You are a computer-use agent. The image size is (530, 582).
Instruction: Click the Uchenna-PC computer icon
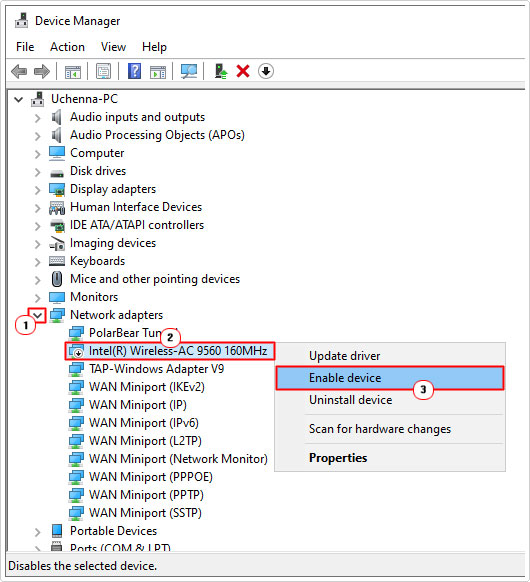(37, 99)
